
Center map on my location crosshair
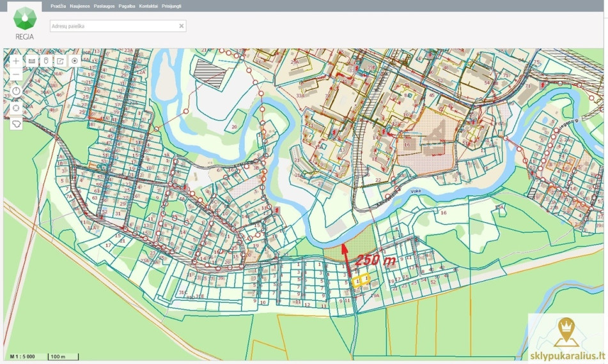pyautogui.click(x=16, y=108)
